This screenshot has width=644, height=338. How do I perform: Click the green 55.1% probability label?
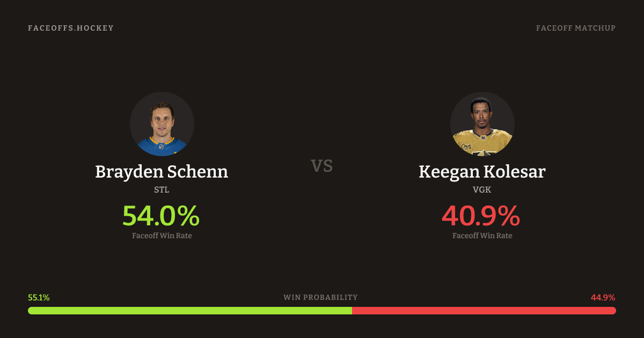point(39,298)
